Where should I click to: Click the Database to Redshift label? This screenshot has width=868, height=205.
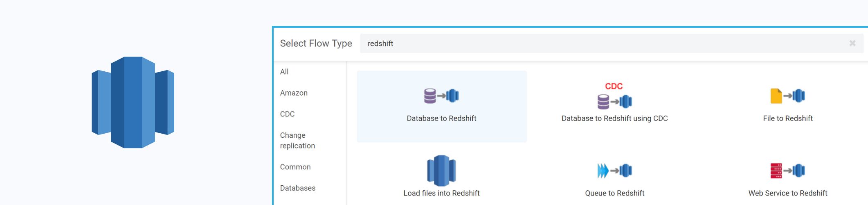click(x=441, y=118)
